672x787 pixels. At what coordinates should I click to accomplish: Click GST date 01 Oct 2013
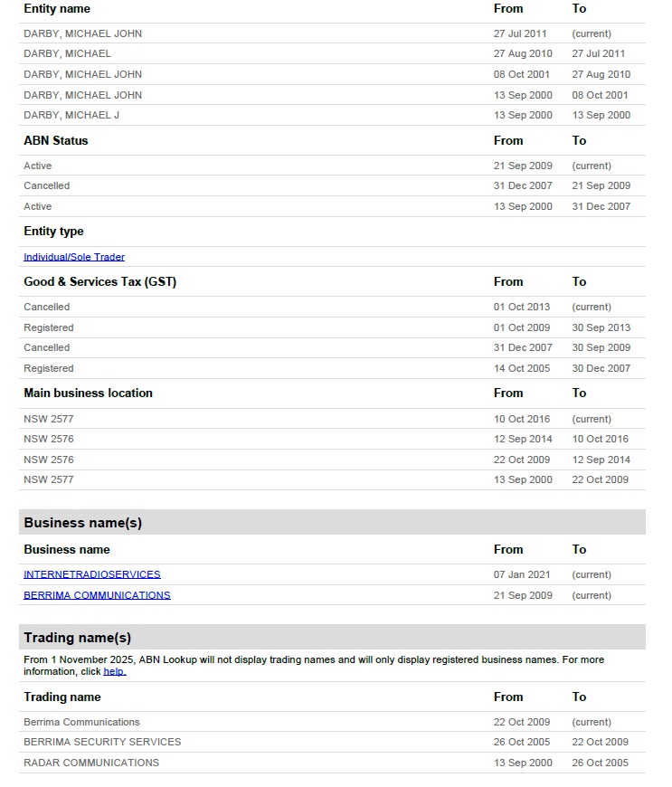click(x=522, y=307)
